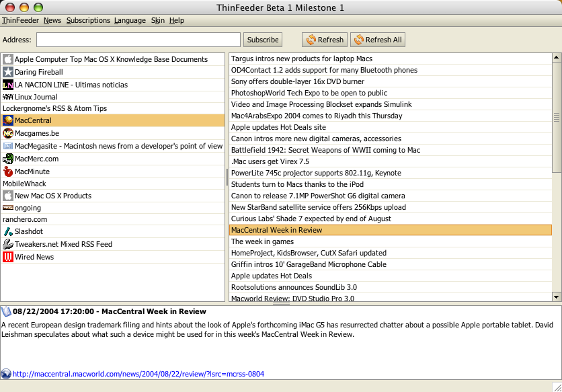This screenshot has width=562, height=392.
Task: Click the Subscribe button
Action: click(x=263, y=40)
